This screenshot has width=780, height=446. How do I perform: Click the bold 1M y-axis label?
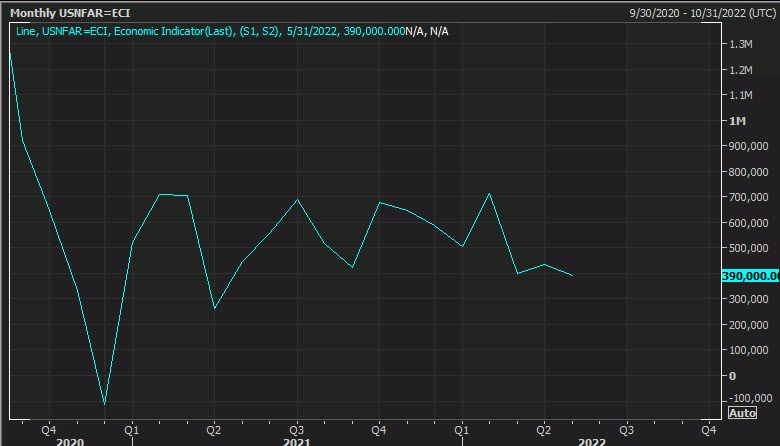737,121
